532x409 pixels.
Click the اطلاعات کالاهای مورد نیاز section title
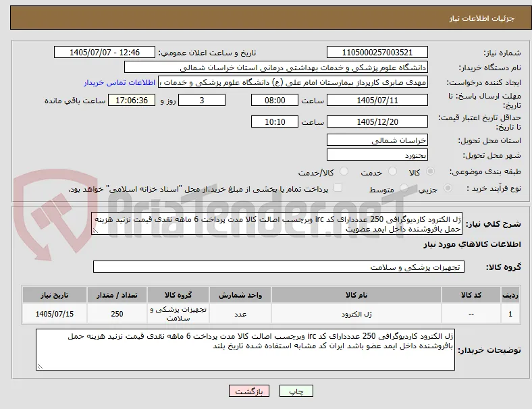click(x=472, y=244)
